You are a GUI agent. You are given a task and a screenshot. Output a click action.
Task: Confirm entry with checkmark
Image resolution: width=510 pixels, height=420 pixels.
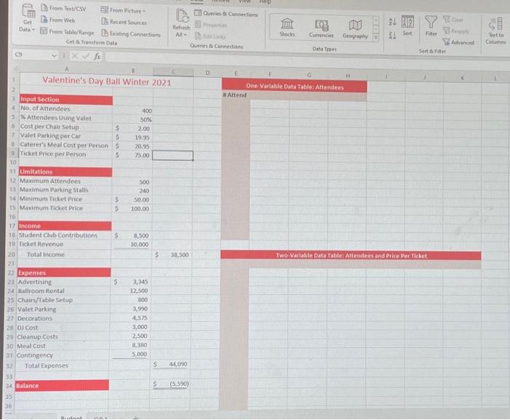point(85,57)
